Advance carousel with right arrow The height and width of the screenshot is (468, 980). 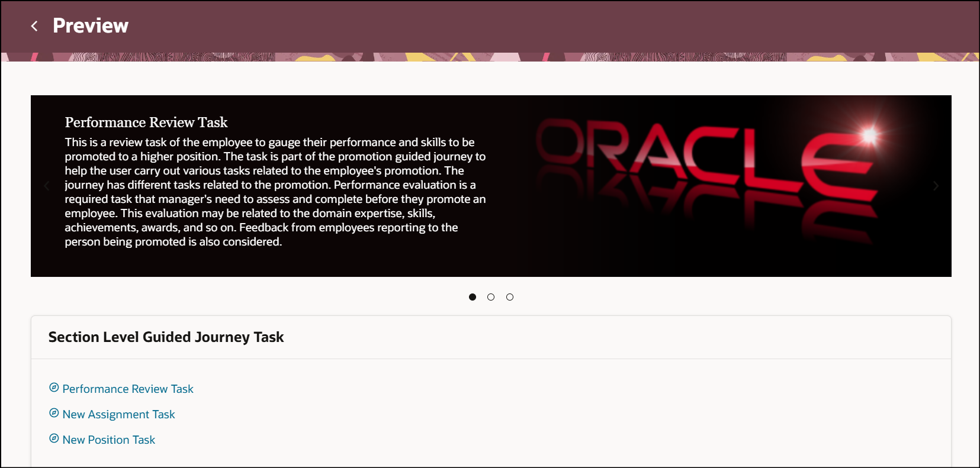[x=936, y=186]
